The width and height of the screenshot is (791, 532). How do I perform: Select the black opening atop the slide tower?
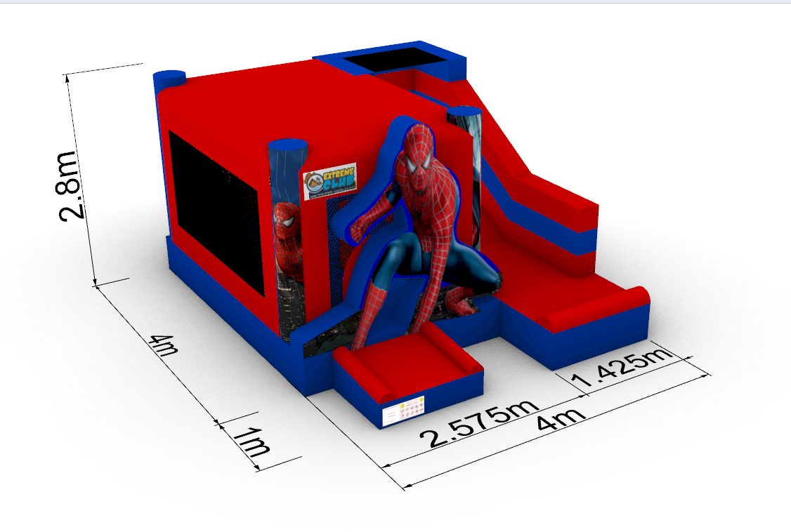[395, 60]
